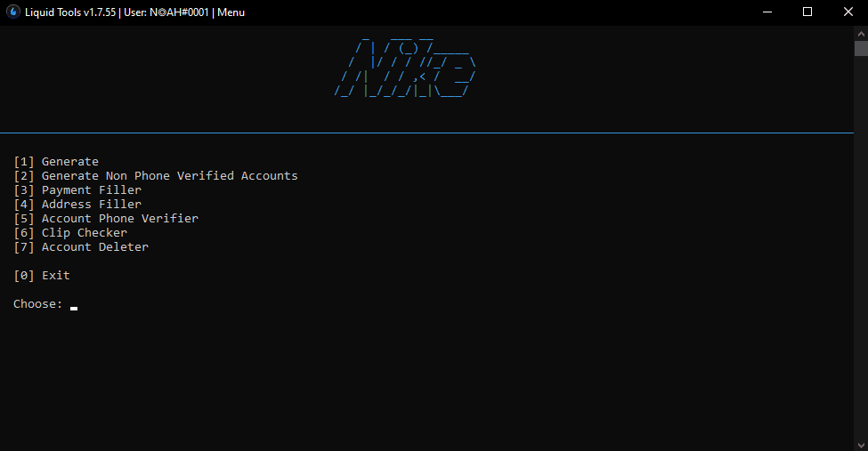Select the "[1] Generate" menu line
This screenshot has width=868, height=451.
(56, 162)
